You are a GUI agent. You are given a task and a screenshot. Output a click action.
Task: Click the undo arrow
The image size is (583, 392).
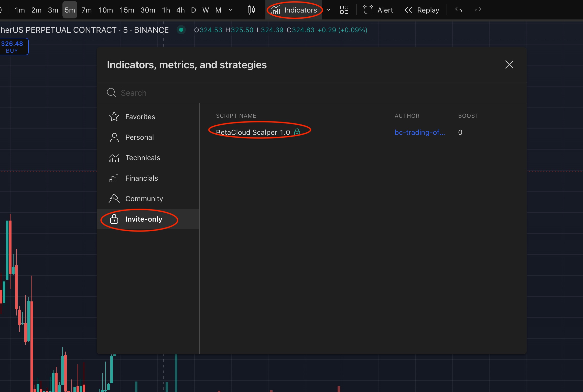tap(459, 10)
